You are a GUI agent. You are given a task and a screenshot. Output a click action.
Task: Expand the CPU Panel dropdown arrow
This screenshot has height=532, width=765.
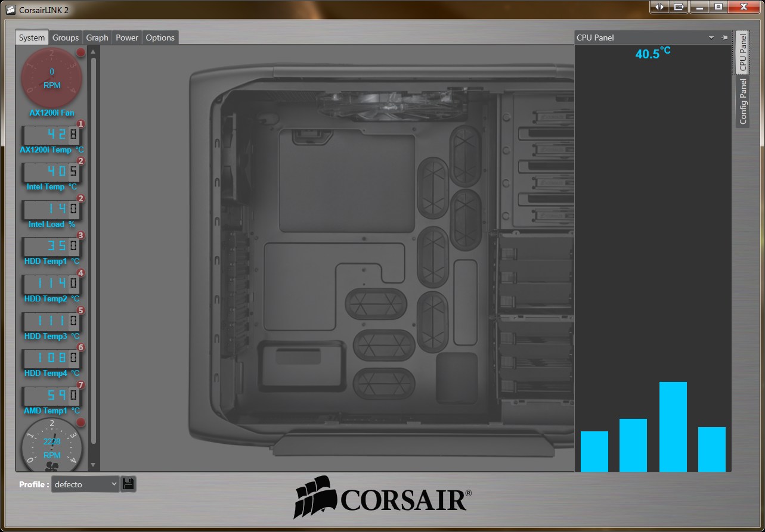coord(711,38)
